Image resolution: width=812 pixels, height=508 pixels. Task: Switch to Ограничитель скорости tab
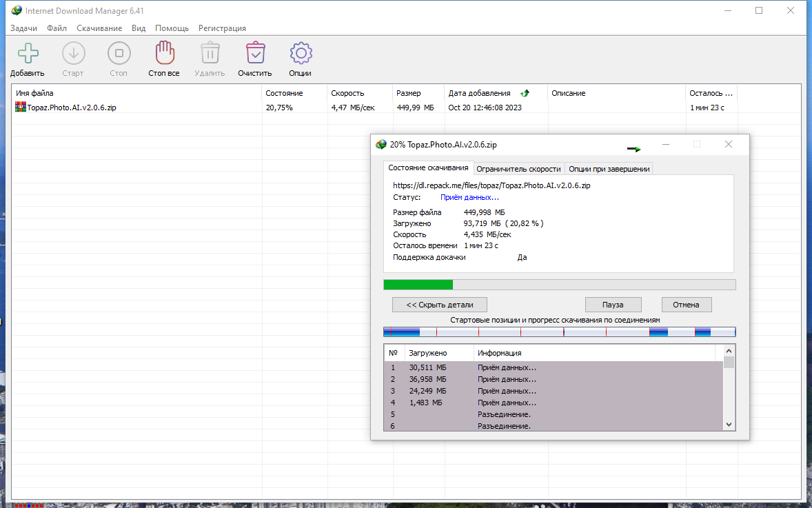pyautogui.click(x=518, y=169)
